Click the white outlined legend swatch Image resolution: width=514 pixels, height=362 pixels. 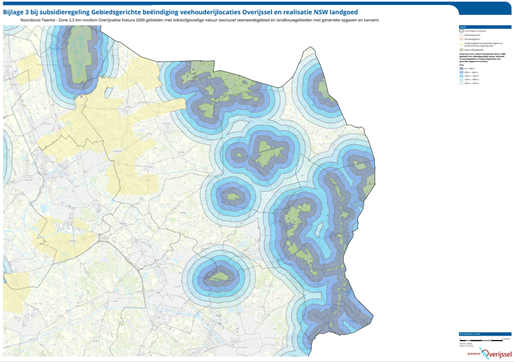pyautogui.click(x=461, y=35)
